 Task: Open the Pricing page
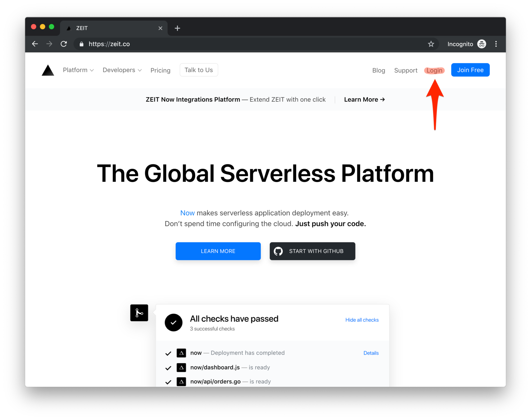(x=160, y=70)
